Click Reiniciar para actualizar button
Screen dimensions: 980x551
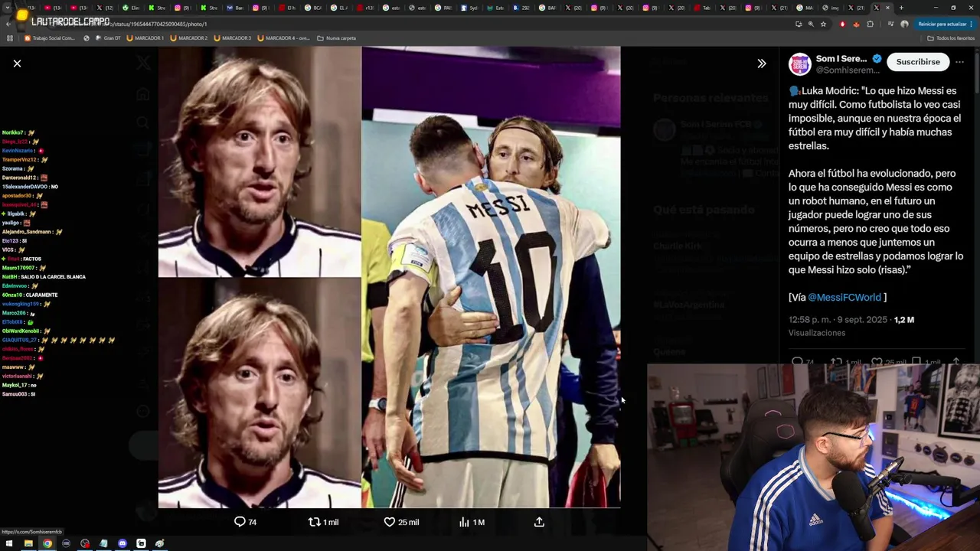[x=945, y=24]
